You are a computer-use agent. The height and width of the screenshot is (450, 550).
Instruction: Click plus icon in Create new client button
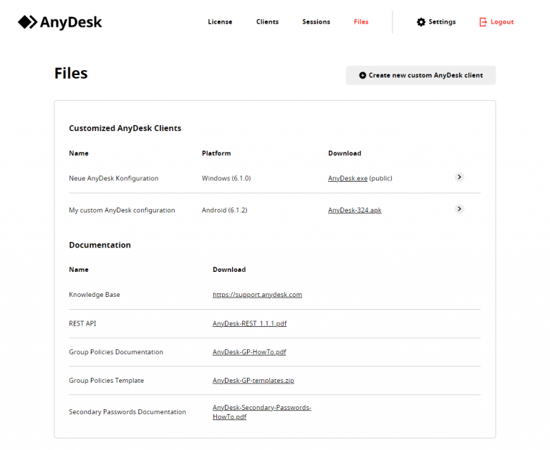pos(362,75)
